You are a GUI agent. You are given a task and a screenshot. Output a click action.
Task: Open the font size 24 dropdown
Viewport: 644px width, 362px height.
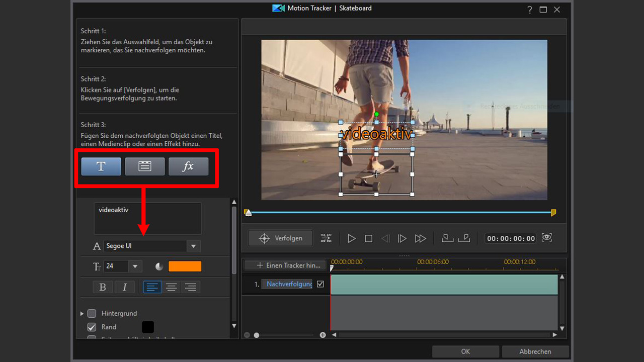[x=135, y=266]
